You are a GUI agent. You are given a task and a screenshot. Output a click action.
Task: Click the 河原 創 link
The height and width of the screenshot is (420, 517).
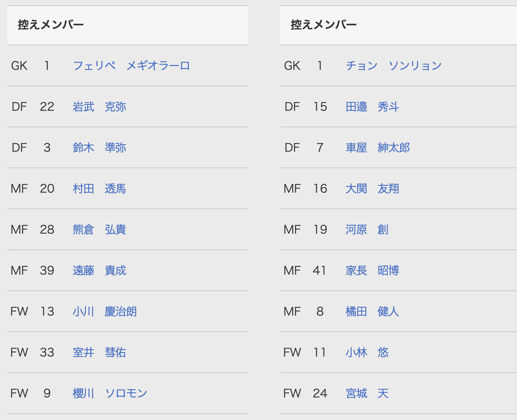(366, 229)
